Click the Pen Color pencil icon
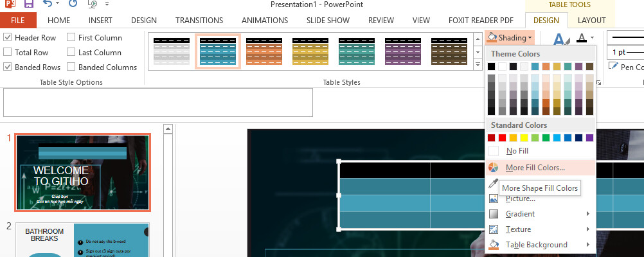 coord(613,66)
